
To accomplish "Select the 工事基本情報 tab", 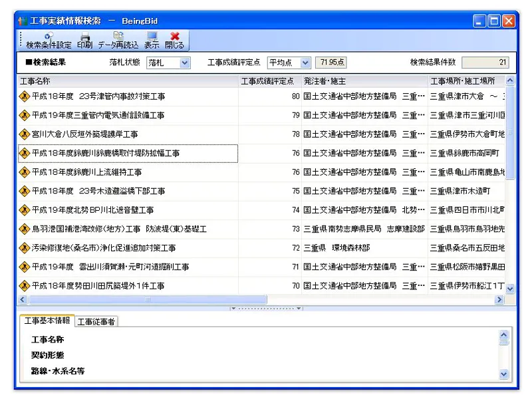I will [x=47, y=321].
